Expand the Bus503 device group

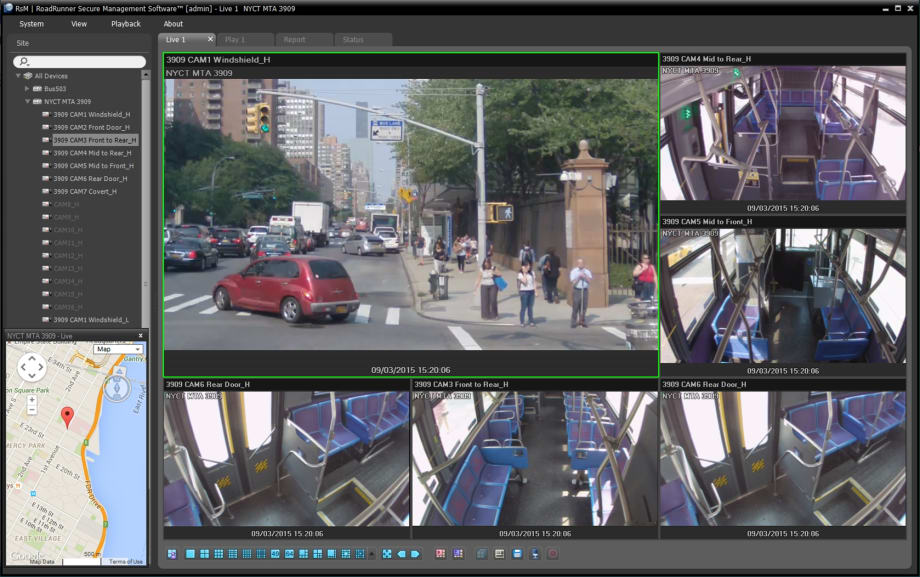point(27,89)
